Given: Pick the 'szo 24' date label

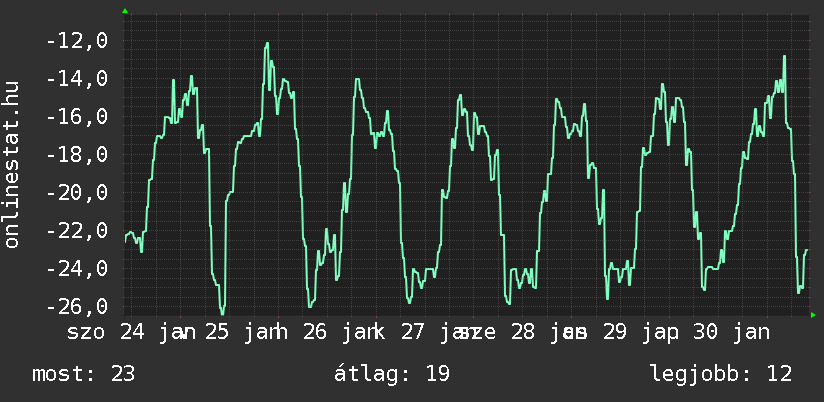Looking at the screenshot, I should (106, 331).
